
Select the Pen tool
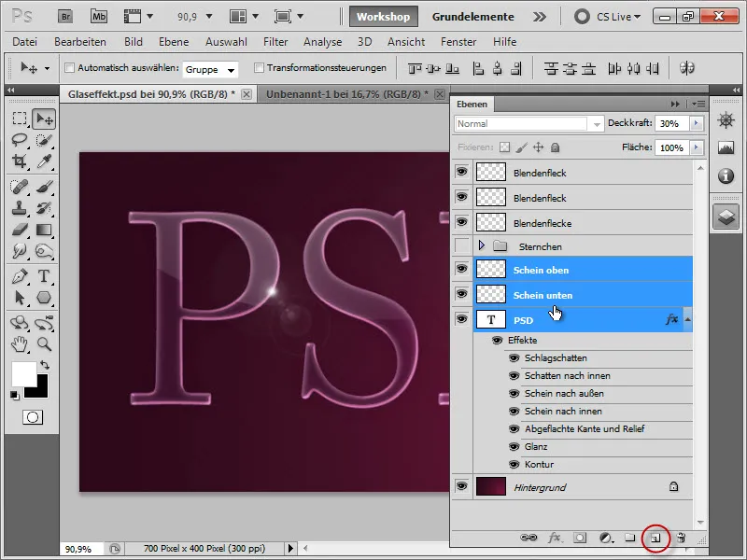[20, 276]
